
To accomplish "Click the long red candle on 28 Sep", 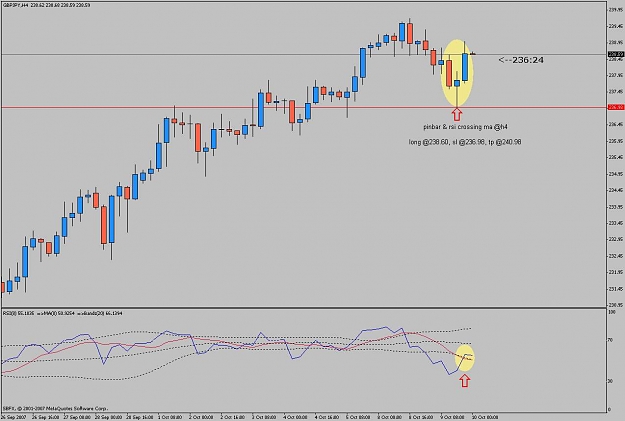I will pyautogui.click(x=104, y=225).
